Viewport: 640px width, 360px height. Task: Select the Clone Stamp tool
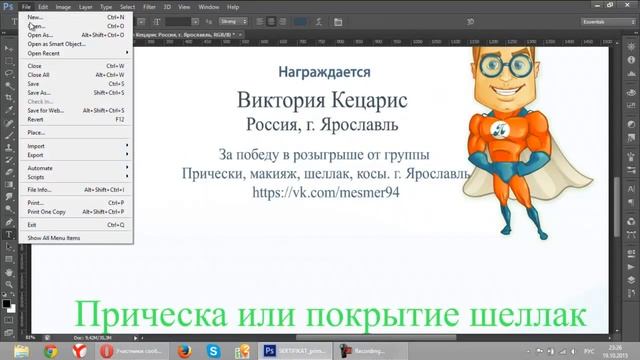pyautogui.click(x=9, y=147)
